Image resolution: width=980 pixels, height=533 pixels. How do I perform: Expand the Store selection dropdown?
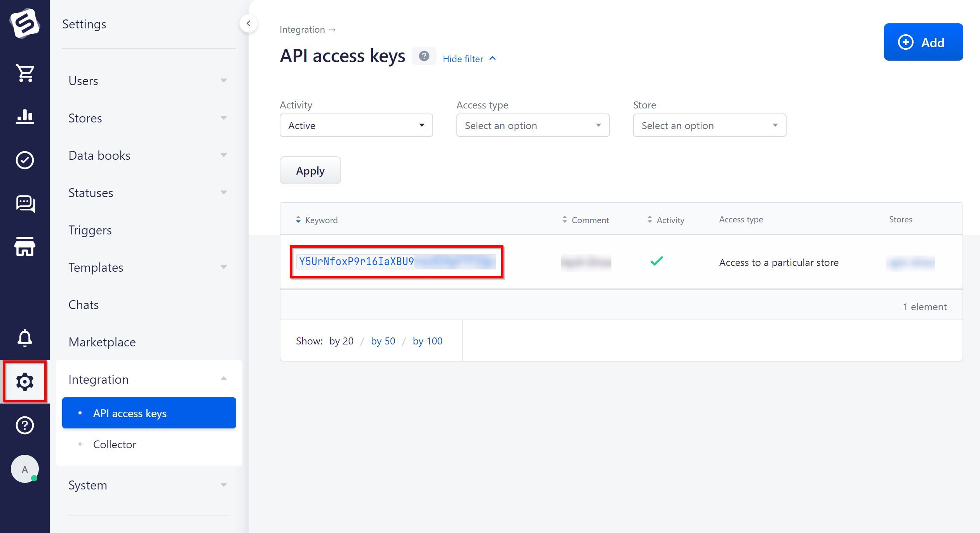[708, 125]
